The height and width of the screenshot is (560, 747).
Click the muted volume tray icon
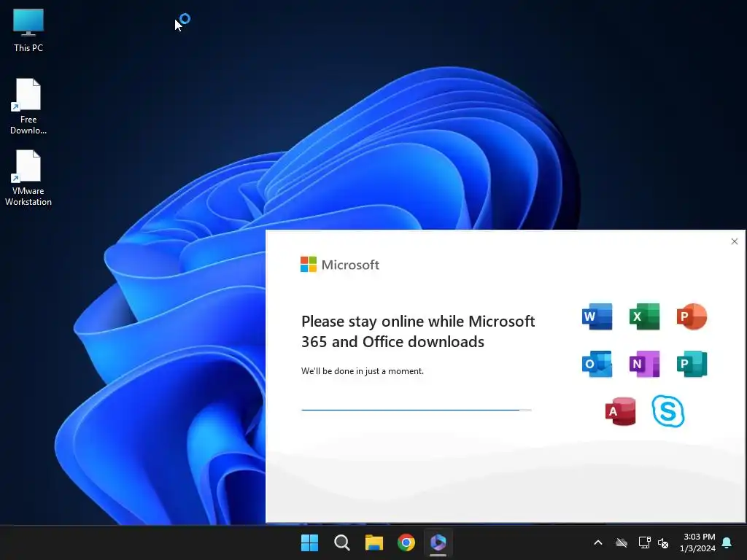click(x=662, y=542)
